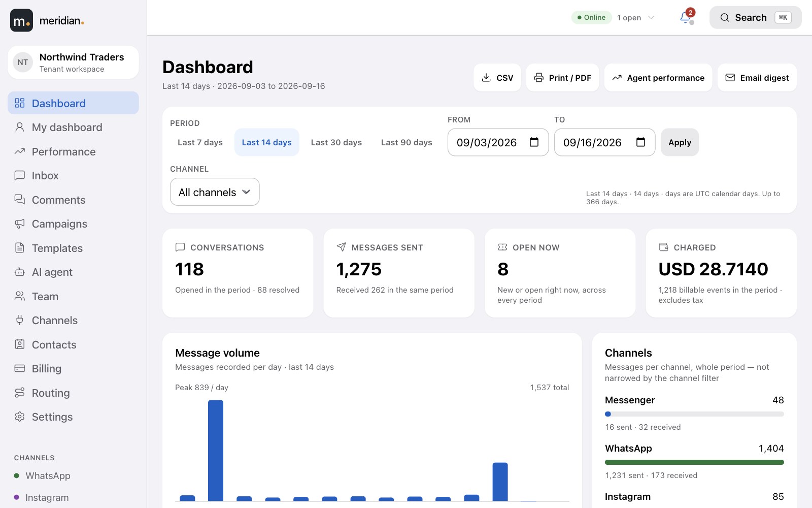The width and height of the screenshot is (812, 508).
Task: Click the Print / PDF button
Action: (563, 78)
